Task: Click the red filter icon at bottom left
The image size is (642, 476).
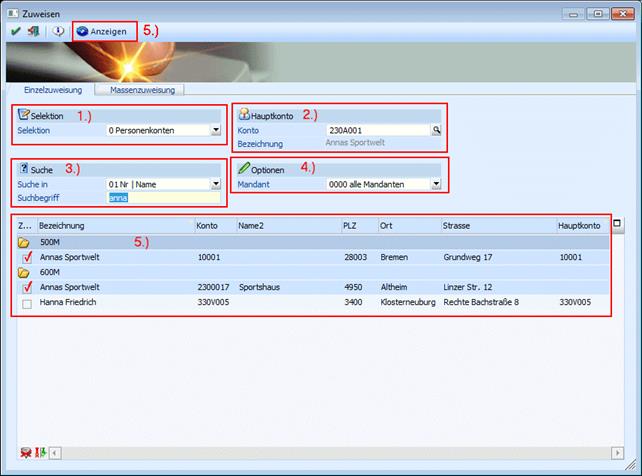Action: (24, 452)
